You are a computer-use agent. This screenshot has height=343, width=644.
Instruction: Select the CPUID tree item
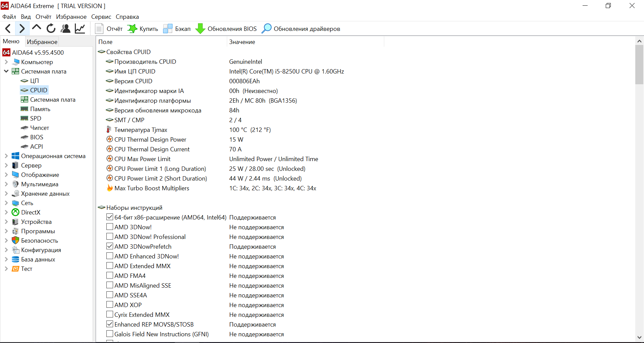(x=34, y=90)
